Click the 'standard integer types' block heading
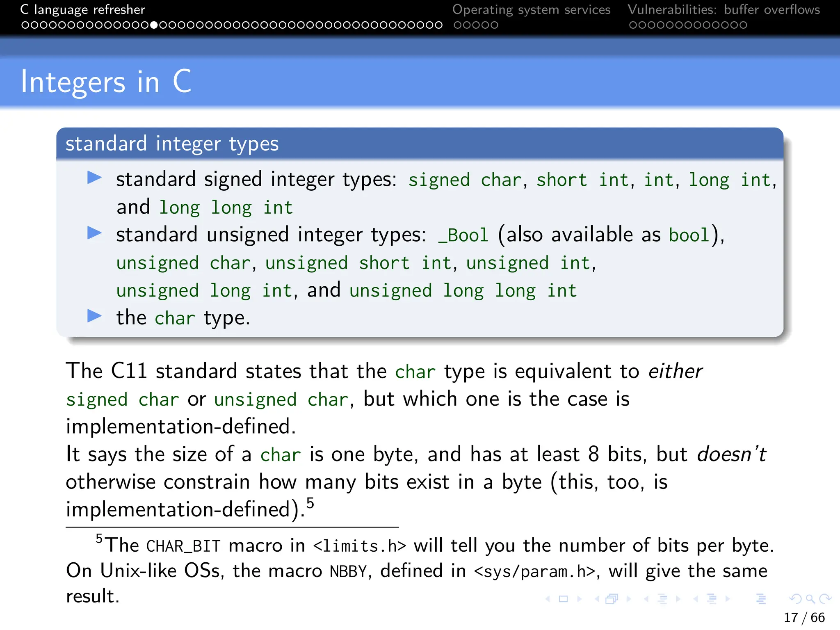 pyautogui.click(x=172, y=144)
